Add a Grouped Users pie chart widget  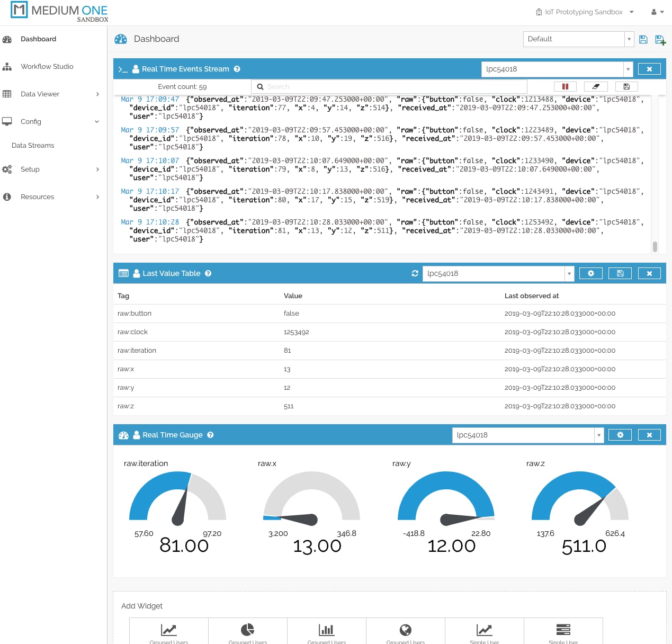[x=247, y=631]
